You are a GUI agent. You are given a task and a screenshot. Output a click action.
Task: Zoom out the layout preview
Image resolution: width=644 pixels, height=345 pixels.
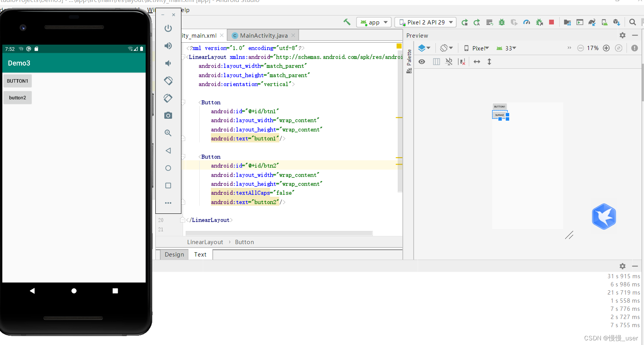580,48
